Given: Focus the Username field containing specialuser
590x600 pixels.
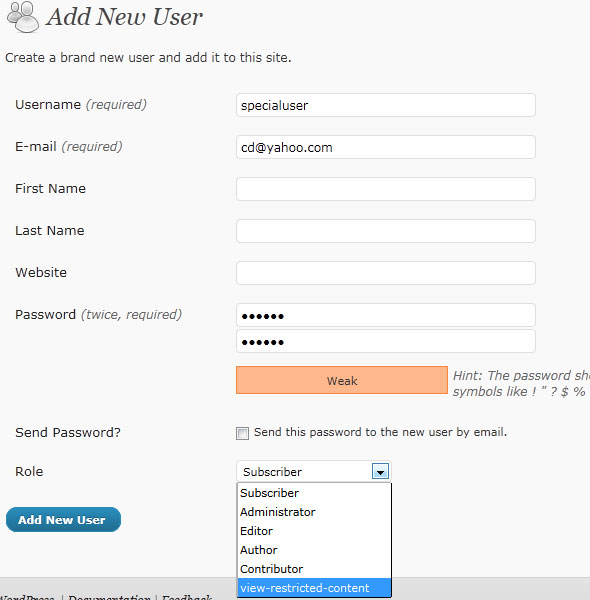Looking at the screenshot, I should 386,105.
